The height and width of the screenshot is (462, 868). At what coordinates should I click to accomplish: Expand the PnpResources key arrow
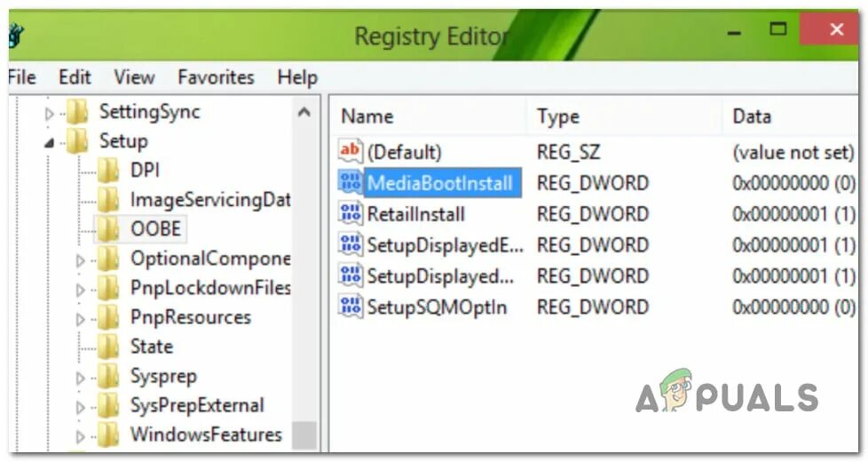tap(81, 319)
